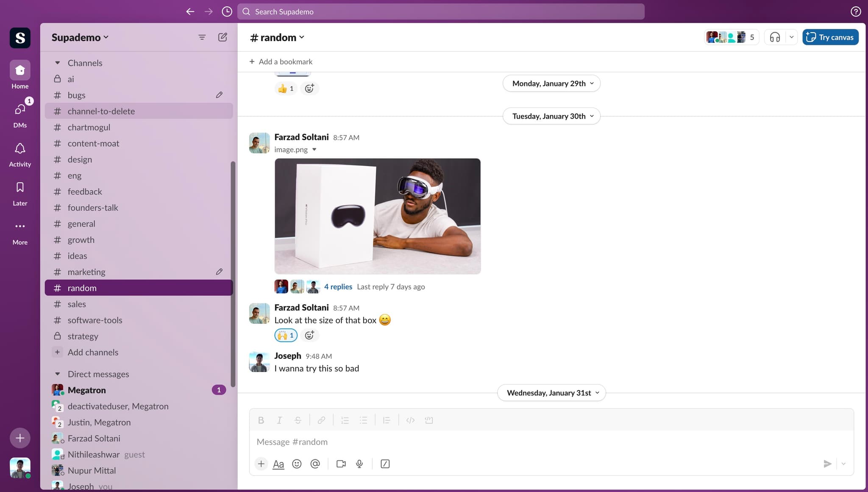
Task: Click the Try canvas button
Action: coord(830,37)
